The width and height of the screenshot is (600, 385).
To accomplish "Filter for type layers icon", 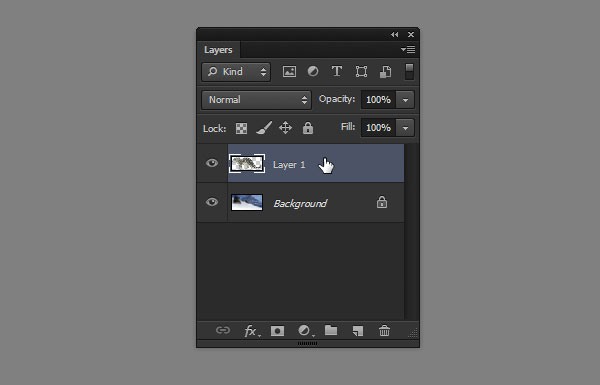I will (x=337, y=72).
